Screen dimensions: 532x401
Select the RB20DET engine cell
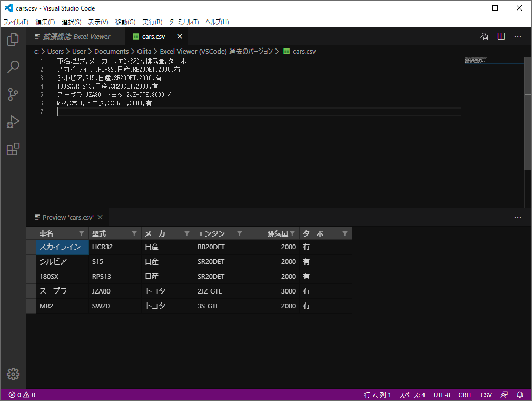click(220, 247)
